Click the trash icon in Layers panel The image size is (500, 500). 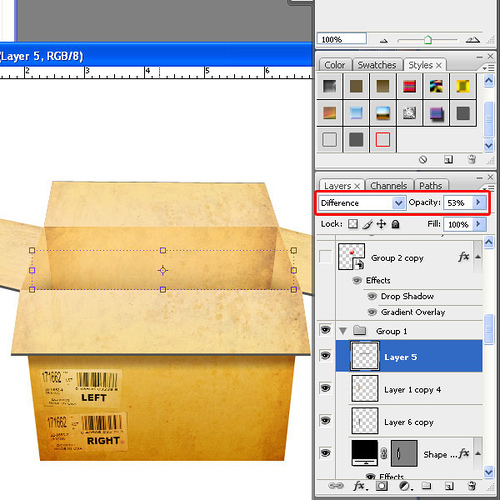[x=472, y=486]
